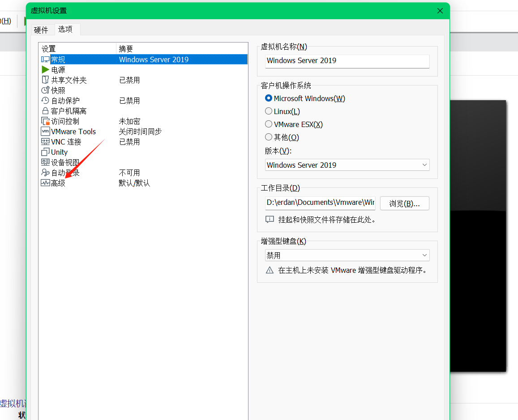The width and height of the screenshot is (518, 420).
Task: Click the 高级 advanced settings icon
Action: 45,183
